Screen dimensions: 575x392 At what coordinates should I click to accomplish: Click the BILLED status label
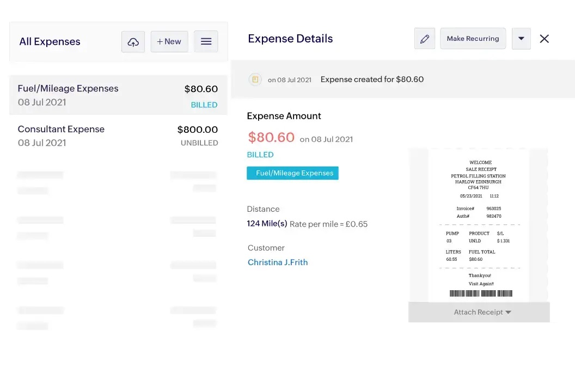(x=260, y=154)
